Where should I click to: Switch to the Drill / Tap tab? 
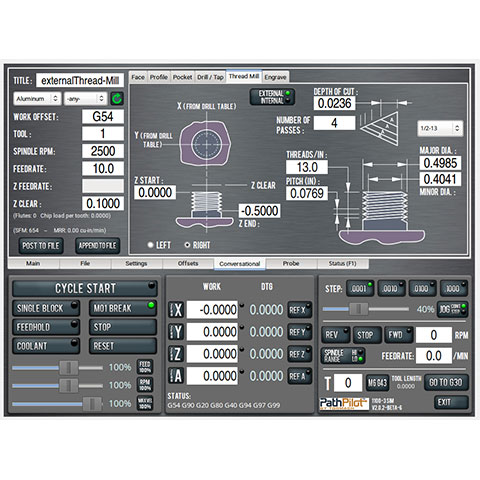pyautogui.click(x=210, y=77)
